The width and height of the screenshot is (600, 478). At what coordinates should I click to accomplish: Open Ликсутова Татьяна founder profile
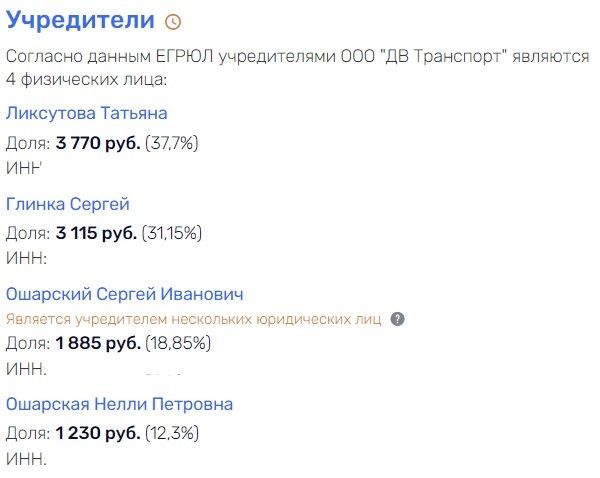coord(87,113)
